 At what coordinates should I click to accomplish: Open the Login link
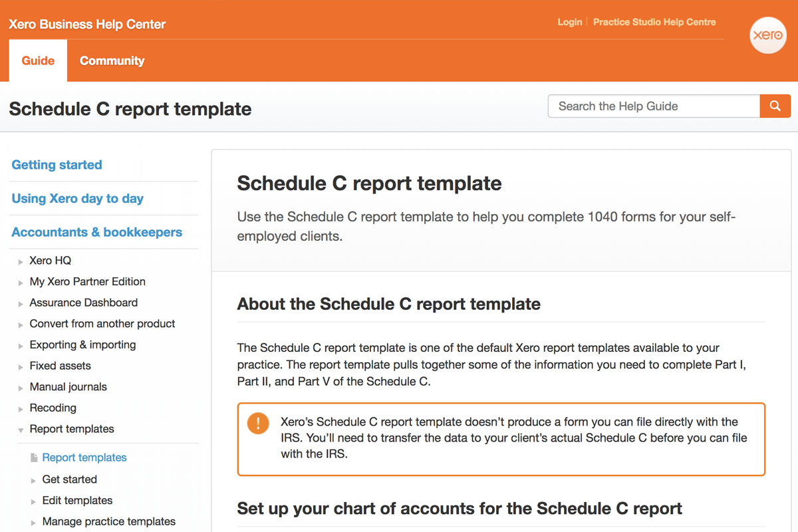pyautogui.click(x=570, y=22)
